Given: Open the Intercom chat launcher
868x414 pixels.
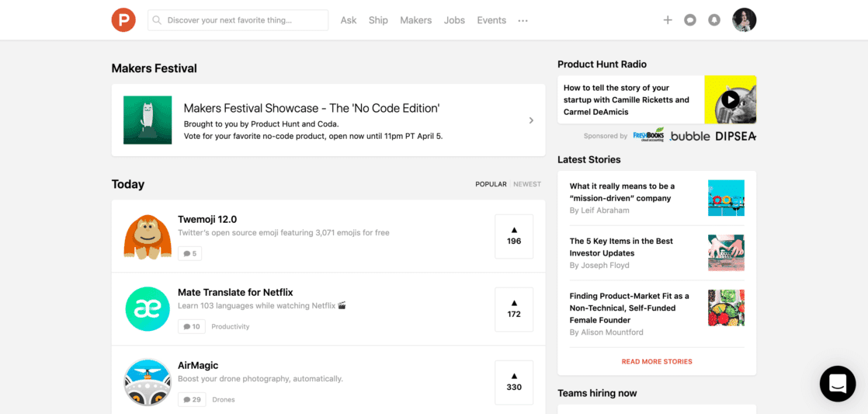Looking at the screenshot, I should pyautogui.click(x=838, y=384).
